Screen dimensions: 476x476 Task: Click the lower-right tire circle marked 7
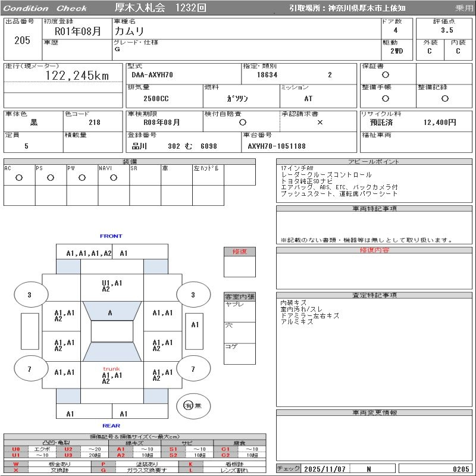(x=193, y=369)
